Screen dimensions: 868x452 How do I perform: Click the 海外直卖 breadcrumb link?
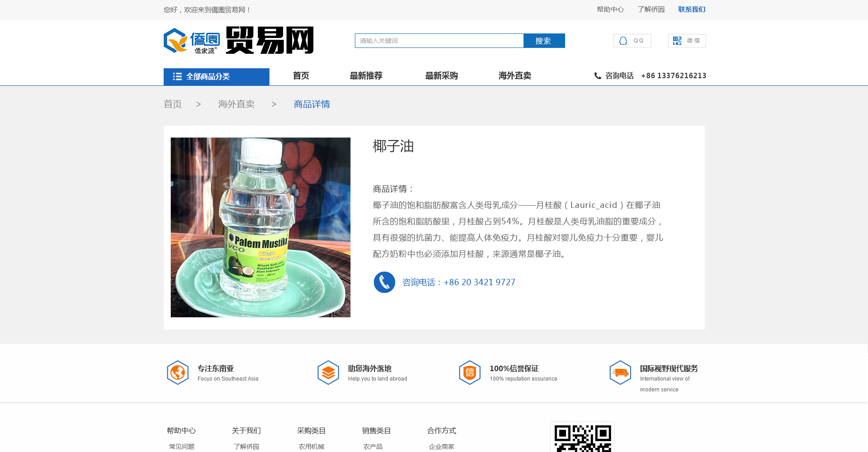(x=236, y=104)
